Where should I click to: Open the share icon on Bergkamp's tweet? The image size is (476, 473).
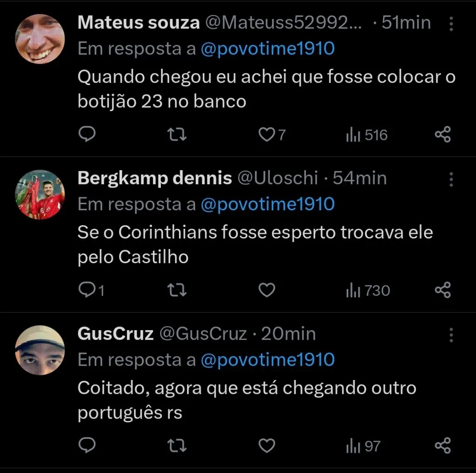[442, 290]
